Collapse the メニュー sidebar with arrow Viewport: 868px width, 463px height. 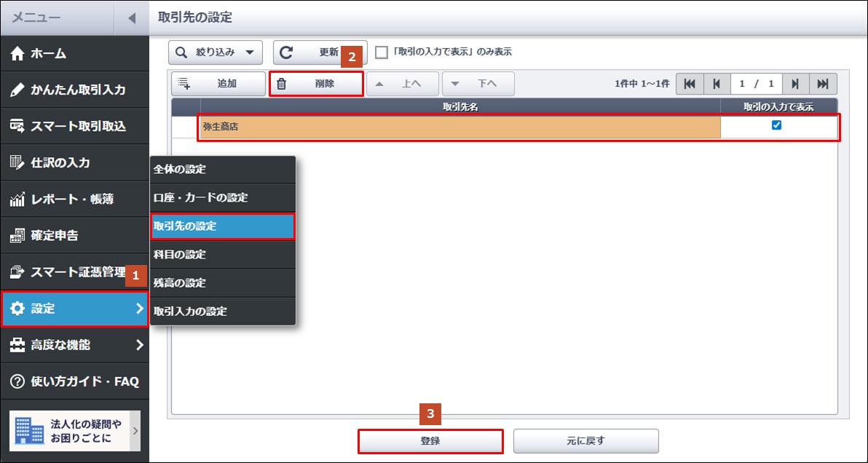[x=131, y=17]
